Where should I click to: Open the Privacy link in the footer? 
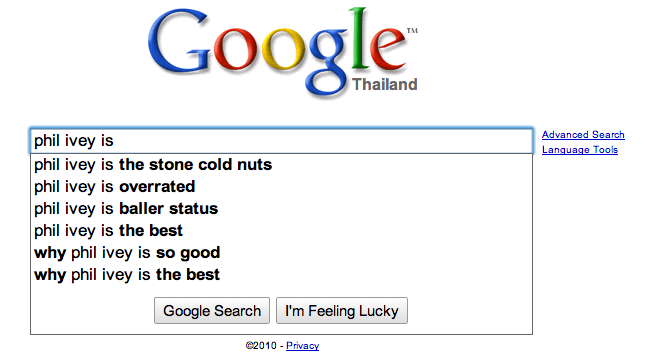click(302, 346)
